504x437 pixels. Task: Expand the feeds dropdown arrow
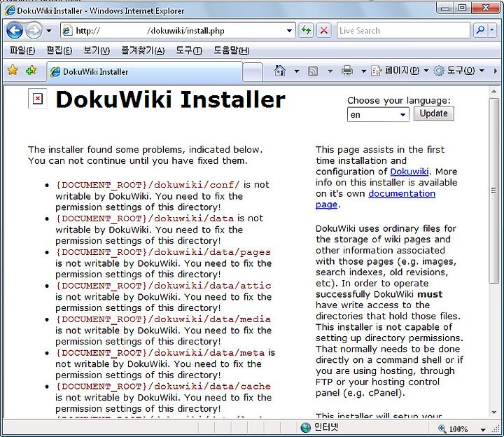(330, 71)
